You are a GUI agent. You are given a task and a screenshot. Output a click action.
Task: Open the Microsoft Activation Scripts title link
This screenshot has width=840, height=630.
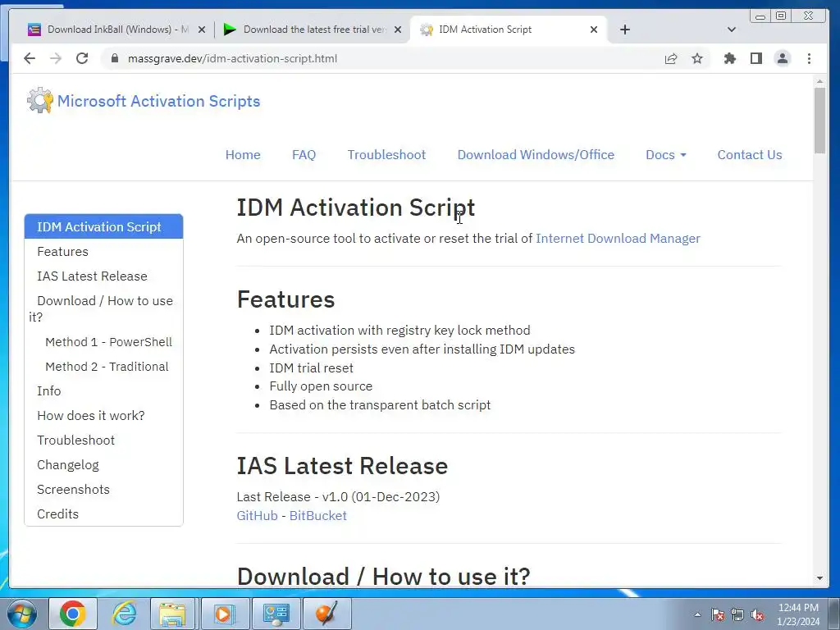pyautogui.click(x=158, y=101)
